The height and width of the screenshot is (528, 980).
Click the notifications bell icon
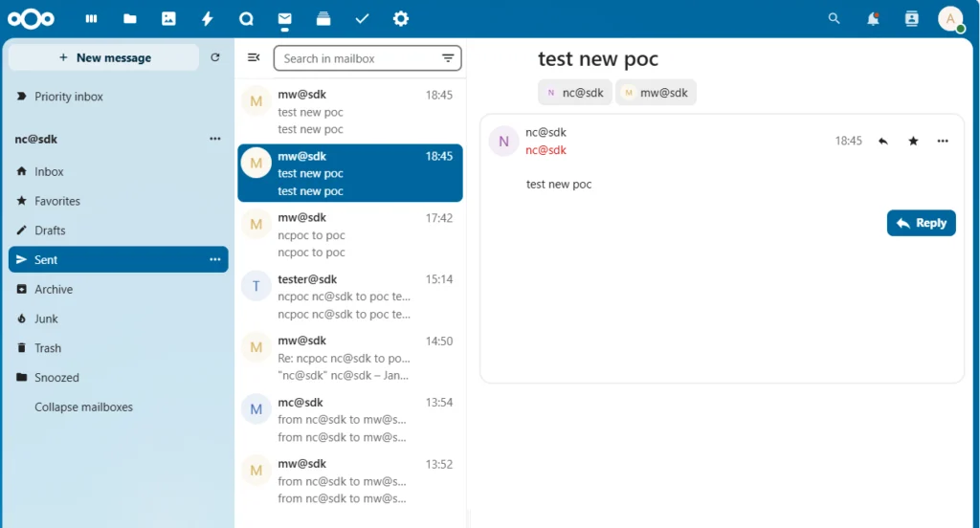click(872, 18)
